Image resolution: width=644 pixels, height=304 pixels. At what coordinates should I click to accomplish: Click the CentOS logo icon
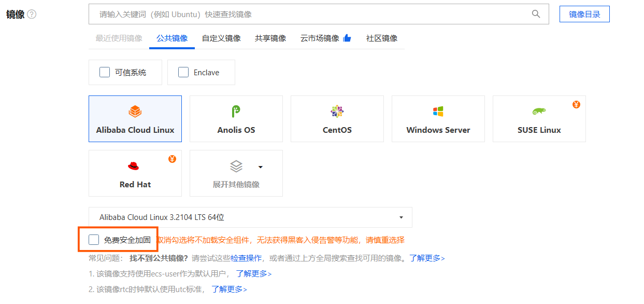[337, 111]
